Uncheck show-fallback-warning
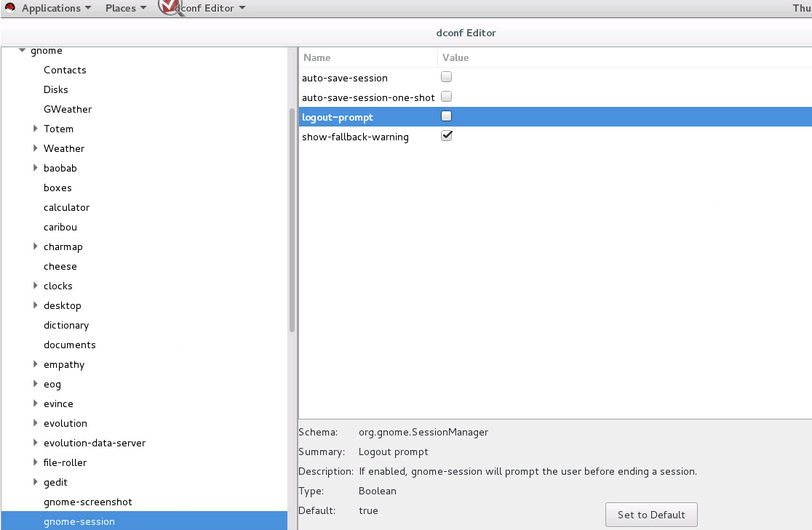Viewport: 812px width, 530px height. point(446,134)
